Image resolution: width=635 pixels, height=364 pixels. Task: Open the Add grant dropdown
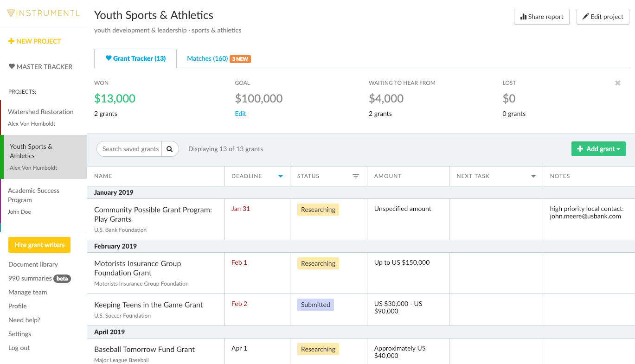[x=598, y=149]
